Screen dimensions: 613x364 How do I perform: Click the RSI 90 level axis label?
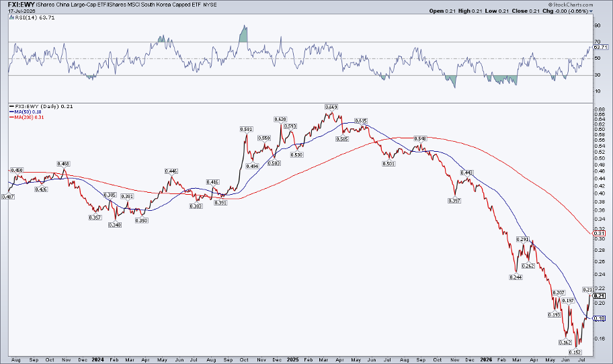pyautogui.click(x=598, y=26)
